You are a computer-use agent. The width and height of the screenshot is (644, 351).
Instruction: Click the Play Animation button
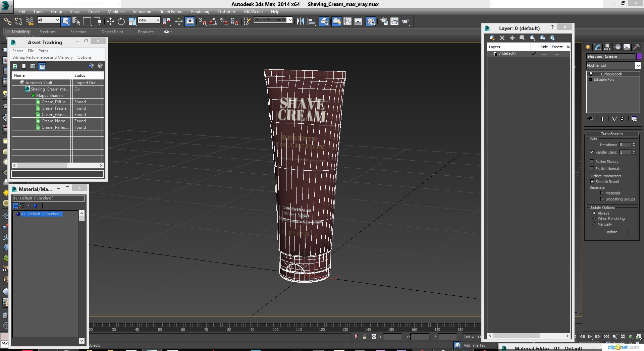pyautogui.click(x=590, y=337)
